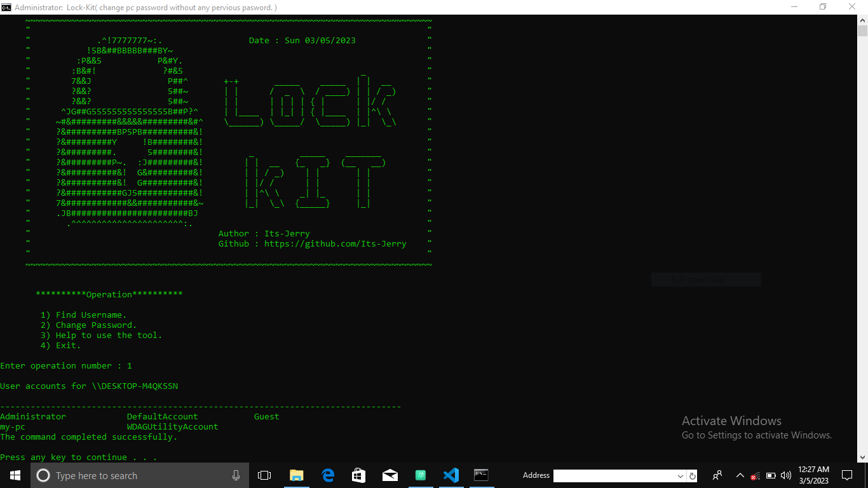Click the 'my-pc' account name

coord(13,426)
